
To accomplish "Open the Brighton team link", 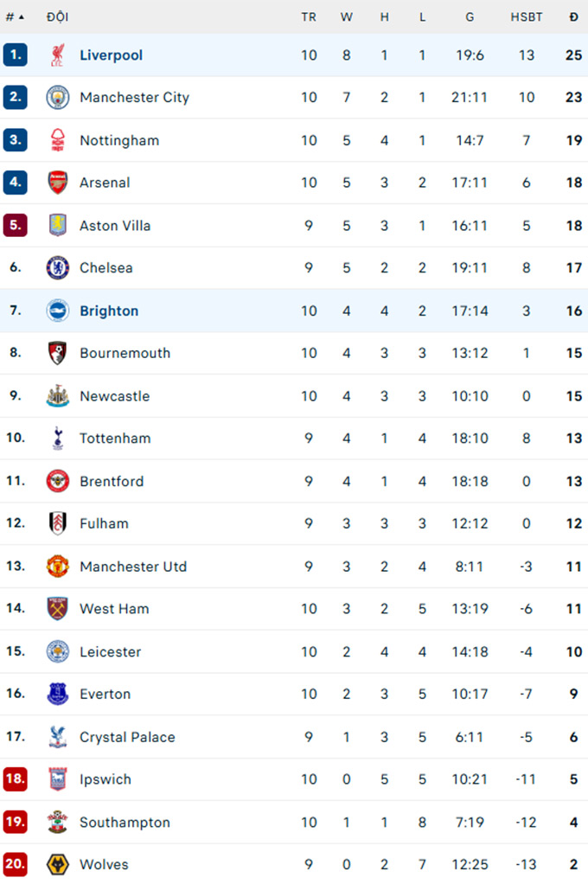I will point(109,311).
